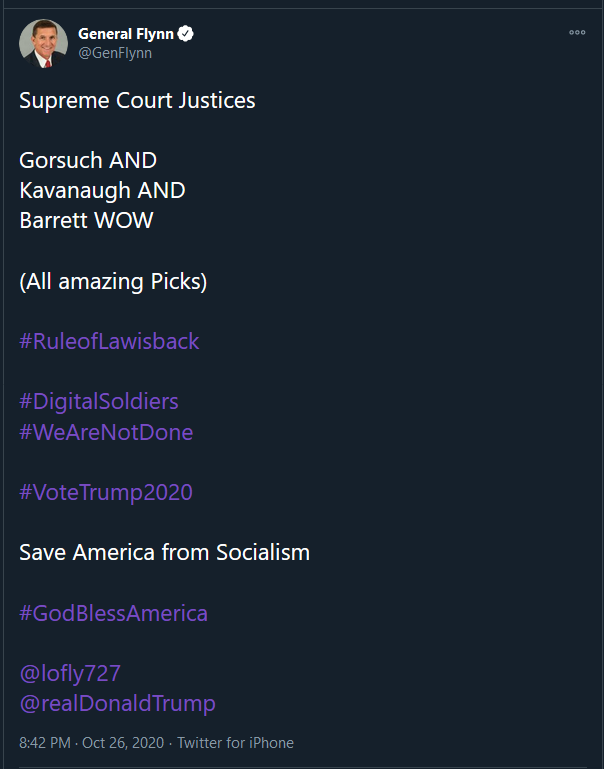Visit the @lofly727 mention
Screen dimensions: 604x769
[x=70, y=673]
